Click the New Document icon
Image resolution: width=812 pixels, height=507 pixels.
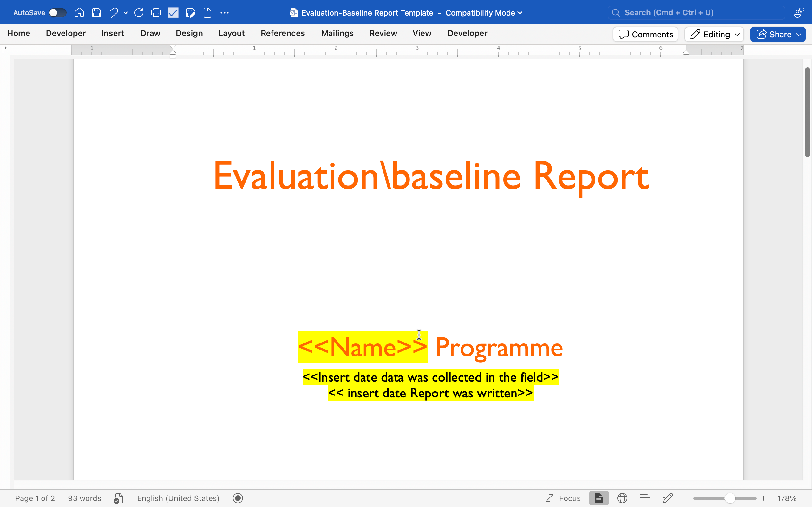coord(207,13)
